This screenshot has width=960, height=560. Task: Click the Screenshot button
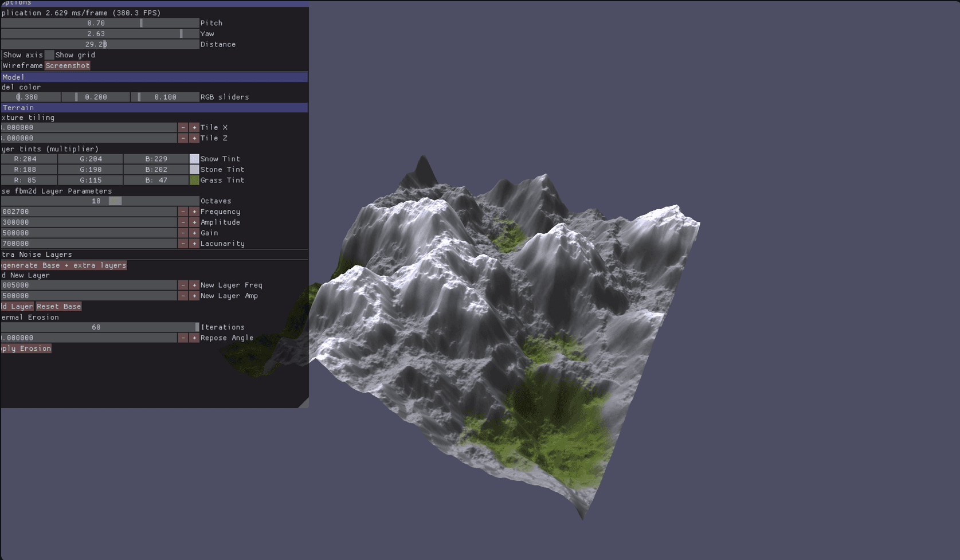[x=68, y=66]
